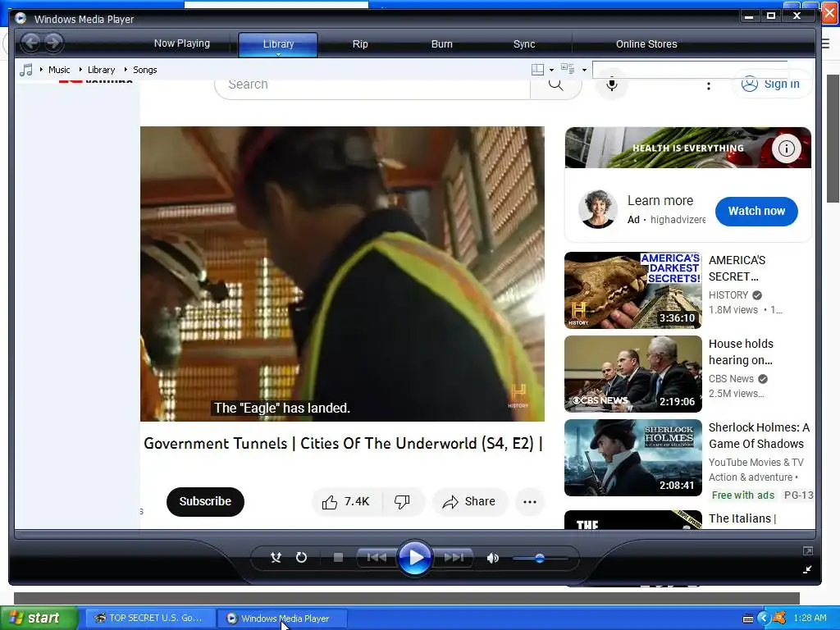Adjust the Media Player volume slider
Viewport: 840px width, 630px height.
click(x=540, y=558)
